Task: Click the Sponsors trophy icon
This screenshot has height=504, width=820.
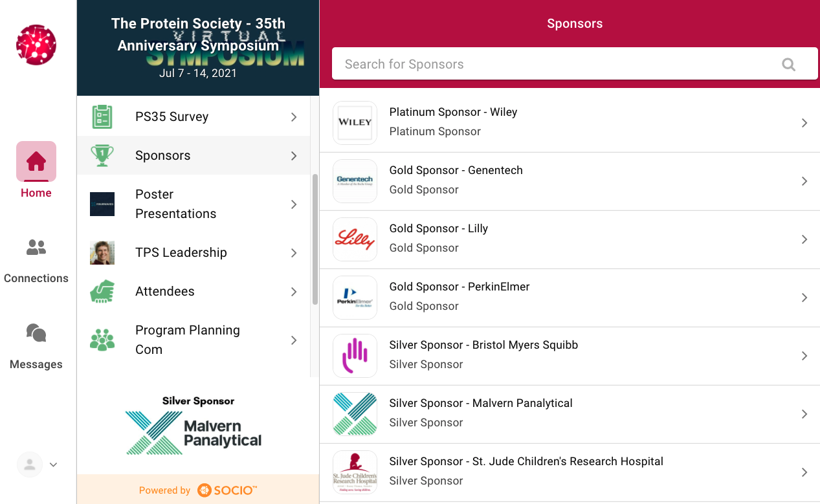Action: tap(102, 155)
